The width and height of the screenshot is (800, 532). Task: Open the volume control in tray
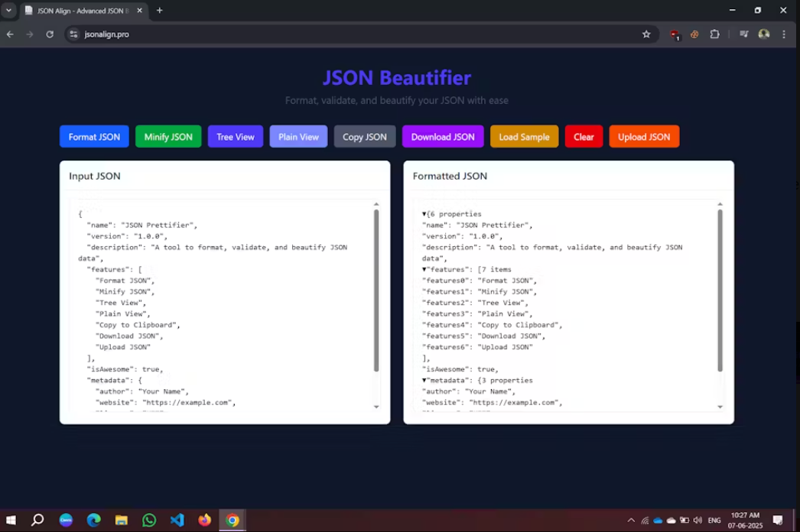coord(698,521)
